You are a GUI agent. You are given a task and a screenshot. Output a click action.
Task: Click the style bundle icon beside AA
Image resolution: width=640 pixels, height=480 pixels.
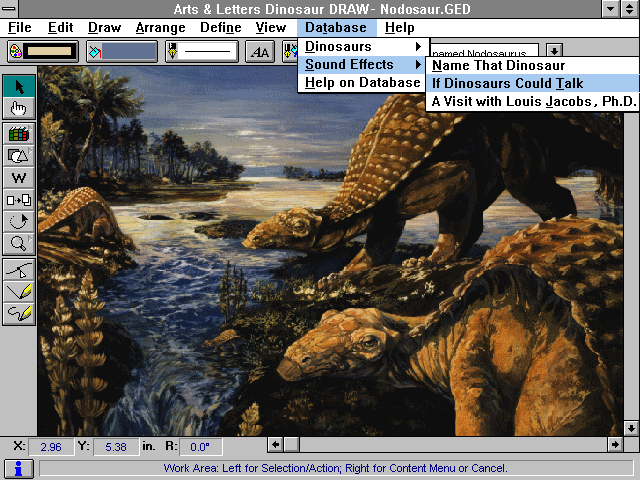click(x=290, y=52)
